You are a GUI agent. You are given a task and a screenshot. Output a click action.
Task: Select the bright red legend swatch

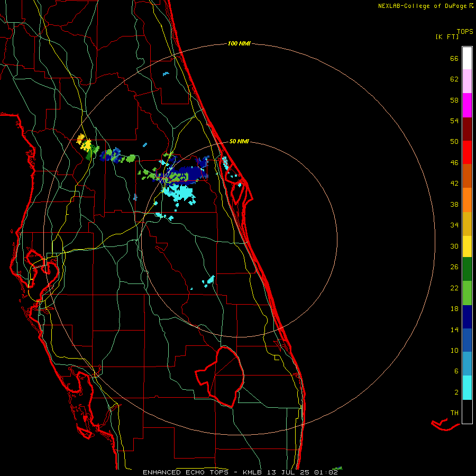467,152
